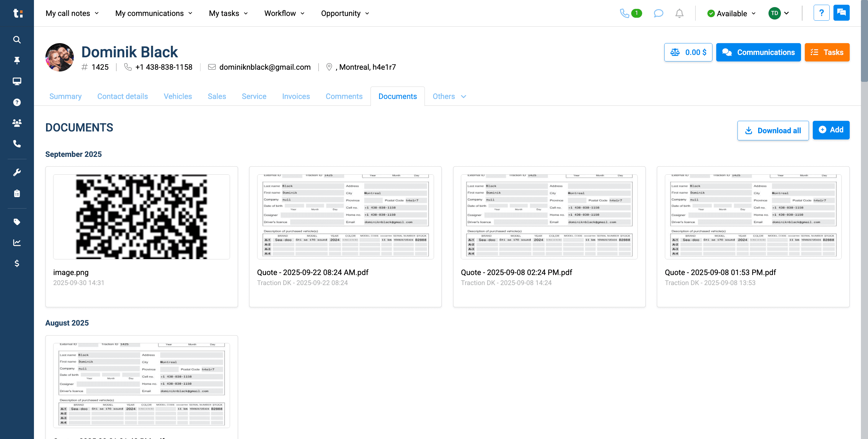Open the user account chevron next to TD
The height and width of the screenshot is (439, 868).
787,13
